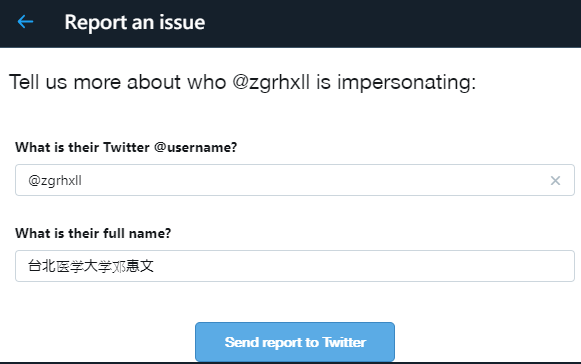Clear the username field with X icon
581x364 pixels.
555,181
